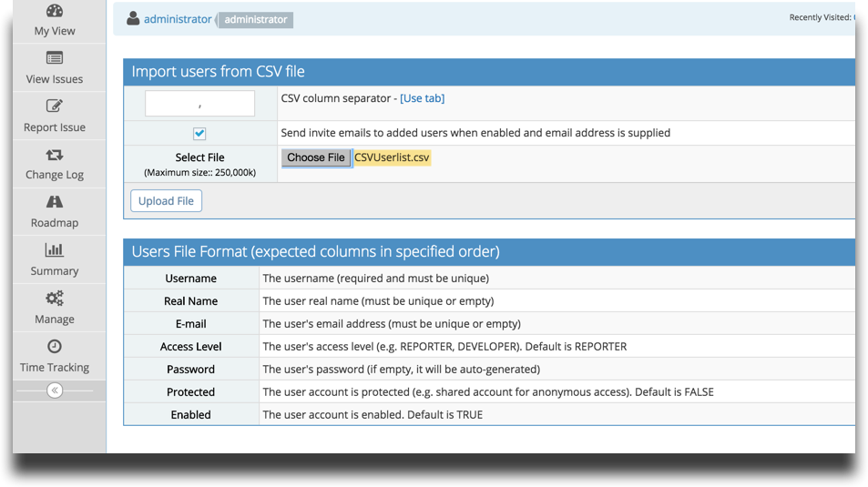
Task: Open My View dashboard icon
Action: click(55, 11)
